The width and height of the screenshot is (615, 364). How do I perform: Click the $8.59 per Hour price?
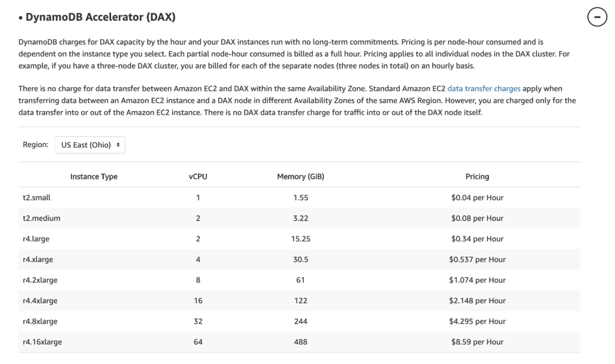(477, 342)
